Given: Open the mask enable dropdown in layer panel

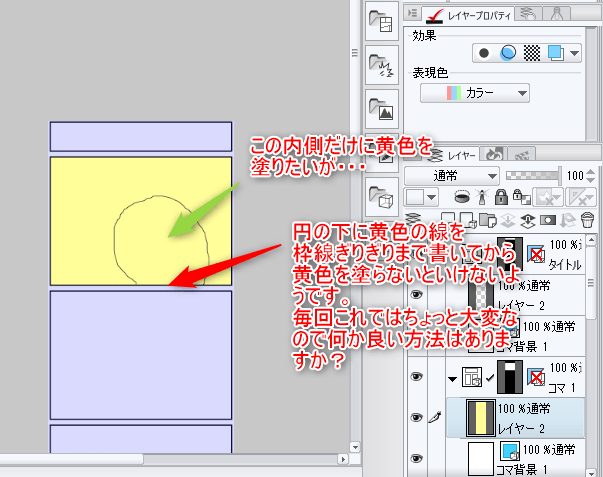Looking at the screenshot, I should pyautogui.click(x=548, y=197).
